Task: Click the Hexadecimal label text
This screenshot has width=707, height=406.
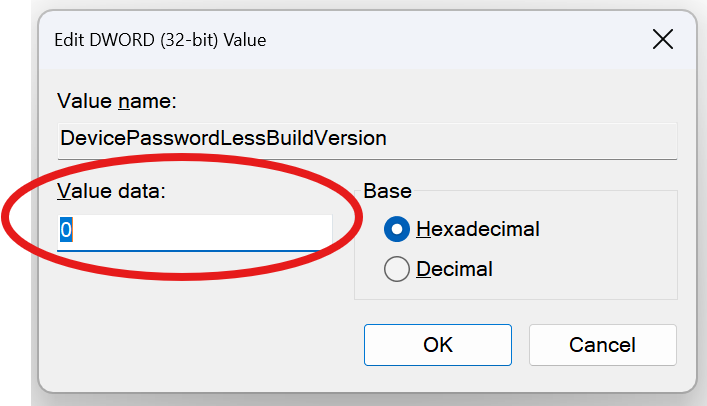Action: click(x=477, y=229)
